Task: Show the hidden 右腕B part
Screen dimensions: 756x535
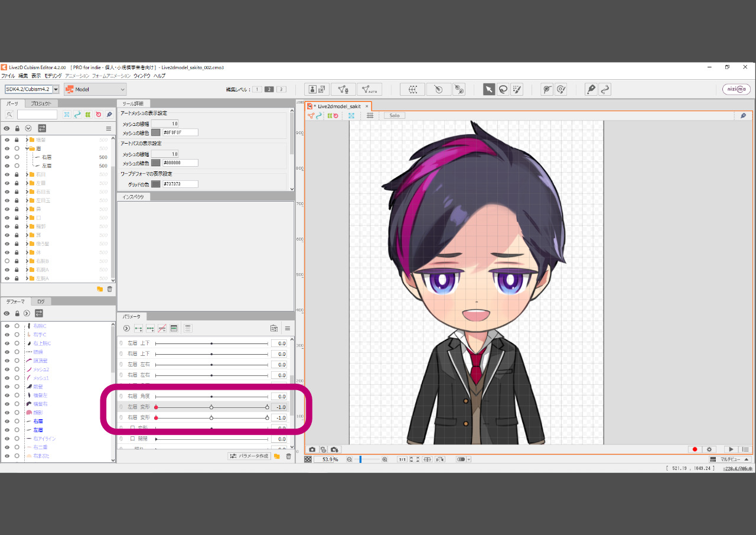Action: click(x=7, y=261)
